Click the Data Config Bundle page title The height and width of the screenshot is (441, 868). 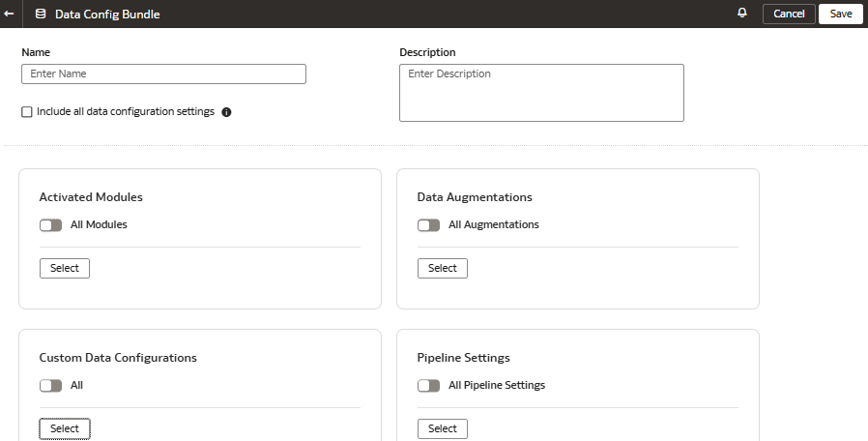coord(107,15)
